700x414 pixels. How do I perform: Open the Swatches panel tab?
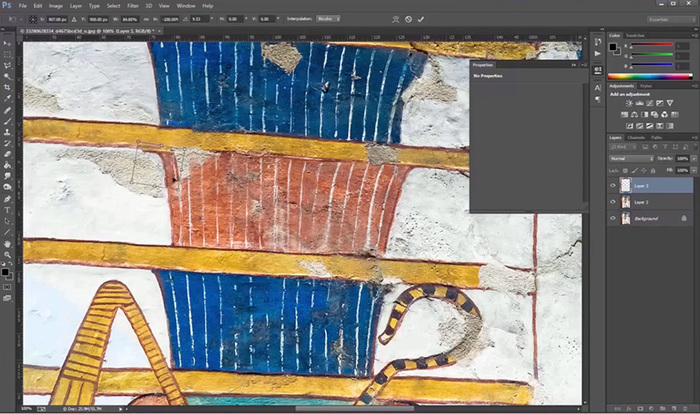click(x=636, y=36)
